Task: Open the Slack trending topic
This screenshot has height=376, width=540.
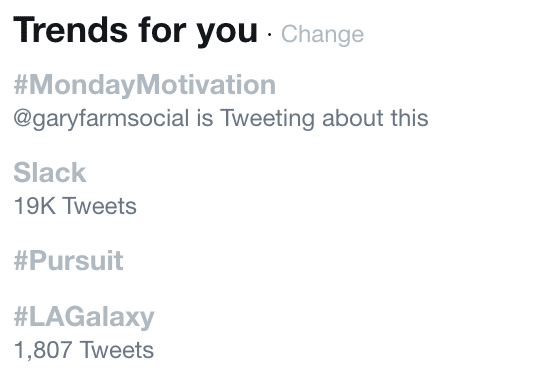Action: click(50, 173)
